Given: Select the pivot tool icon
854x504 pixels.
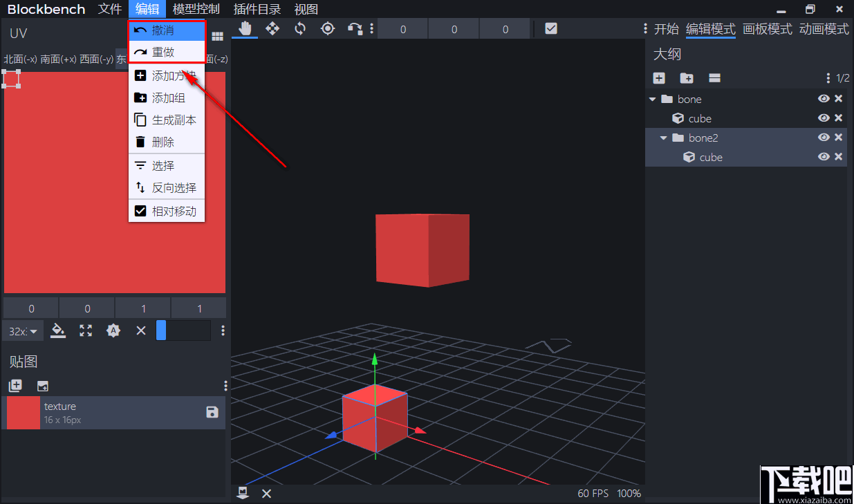Looking at the screenshot, I should click(x=328, y=28).
